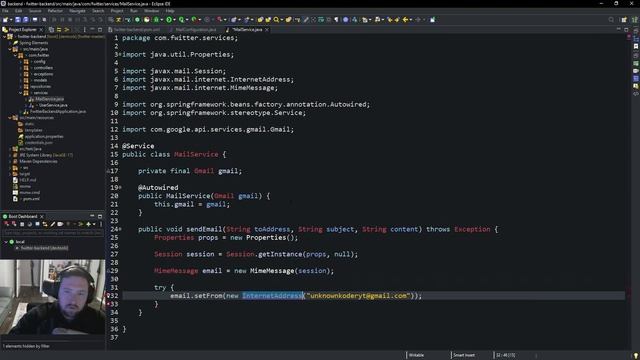Maximize the Project Explorer panel
640x360 pixels.
pos(100,29)
